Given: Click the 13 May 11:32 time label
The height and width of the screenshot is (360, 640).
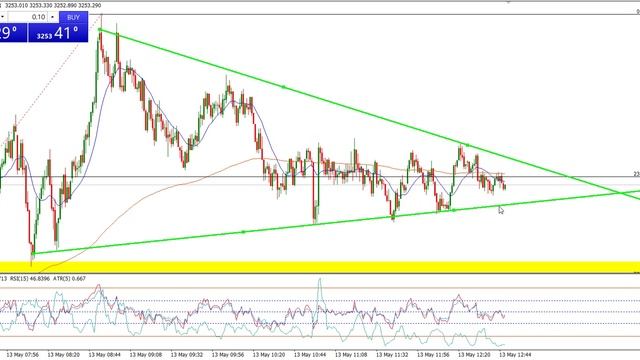Looking at the screenshot, I should tap(392, 355).
